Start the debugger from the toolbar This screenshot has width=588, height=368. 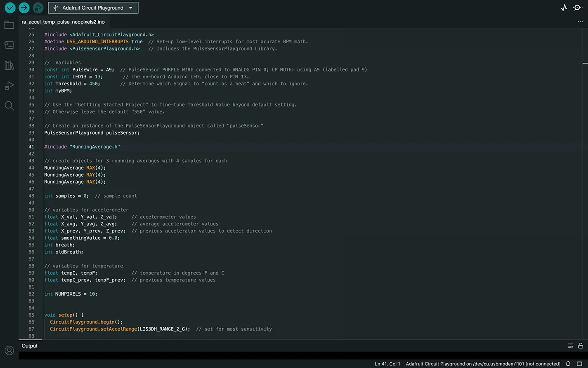click(x=38, y=8)
